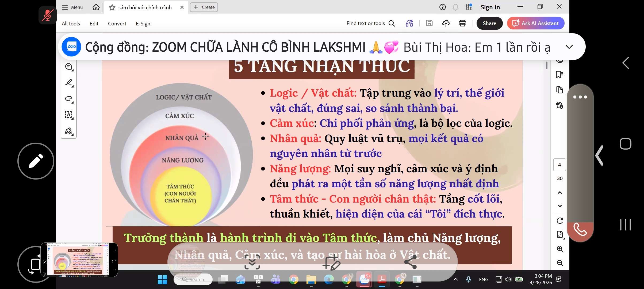Zoom out of the PDF page
644x289 pixels.
(x=560, y=263)
